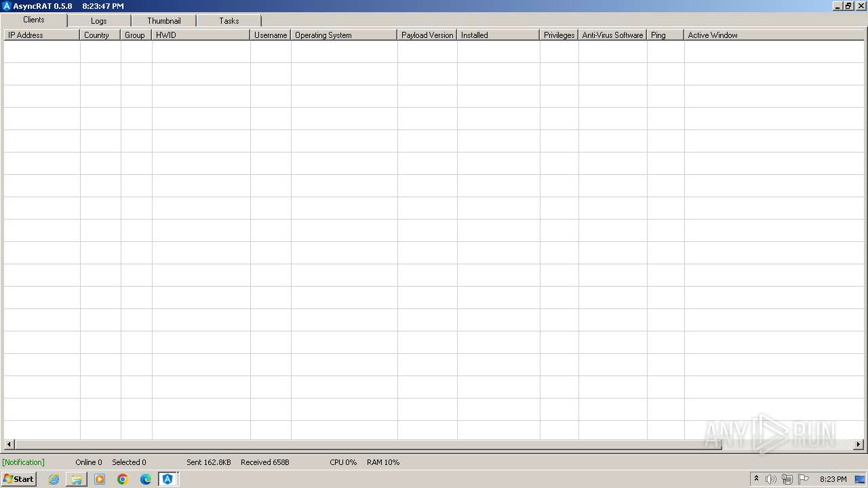Open the Action Center flag icon
Screen dimensions: 868x488
804,479
